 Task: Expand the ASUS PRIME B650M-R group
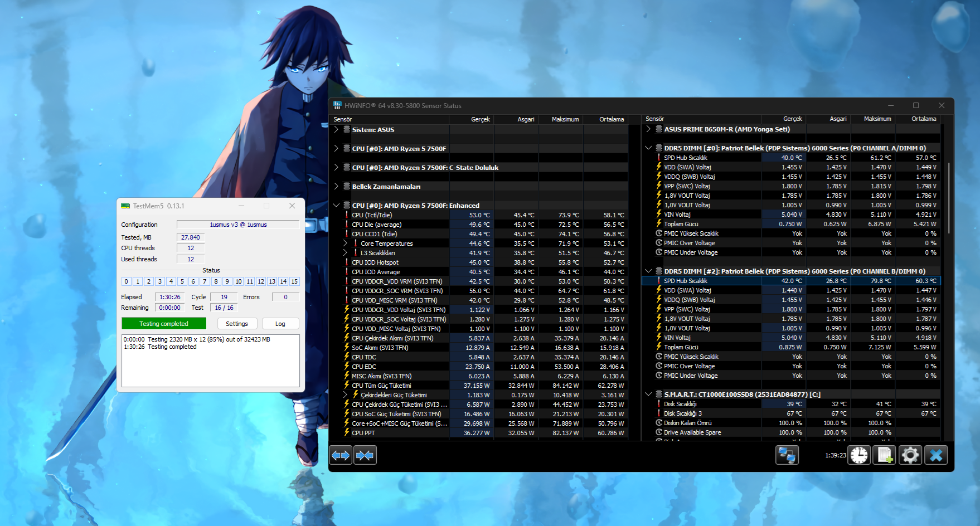tap(648, 129)
